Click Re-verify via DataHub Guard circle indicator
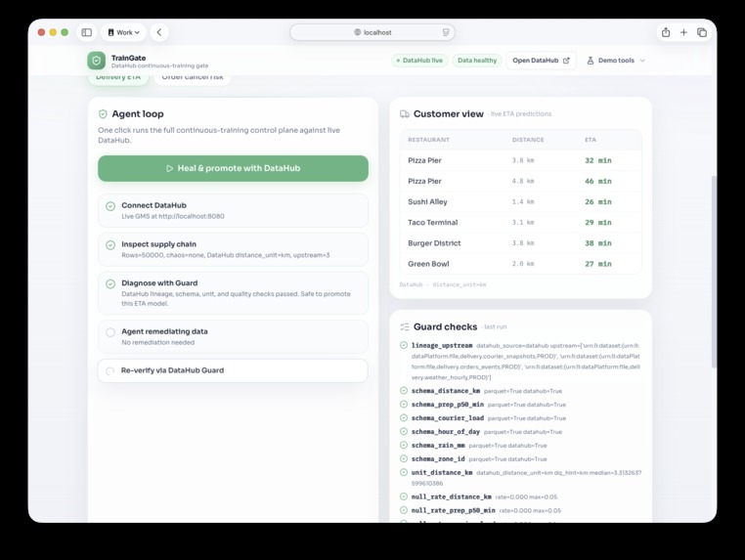745x560 pixels. pyautogui.click(x=110, y=371)
